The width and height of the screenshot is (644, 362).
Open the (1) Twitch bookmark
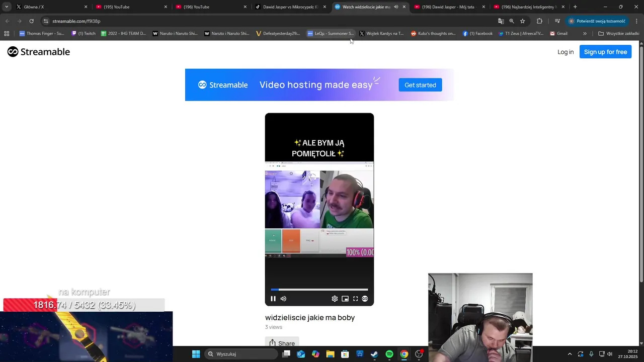[84, 34]
